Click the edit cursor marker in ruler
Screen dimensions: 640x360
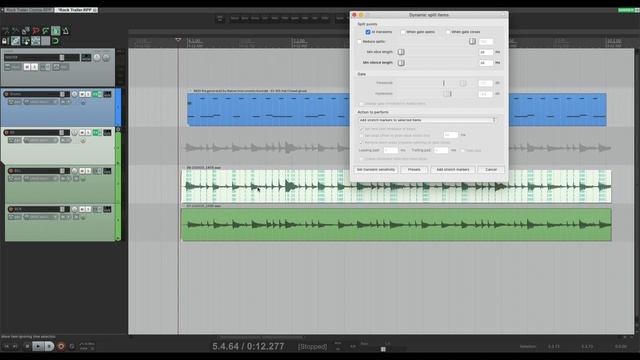pos(178,40)
